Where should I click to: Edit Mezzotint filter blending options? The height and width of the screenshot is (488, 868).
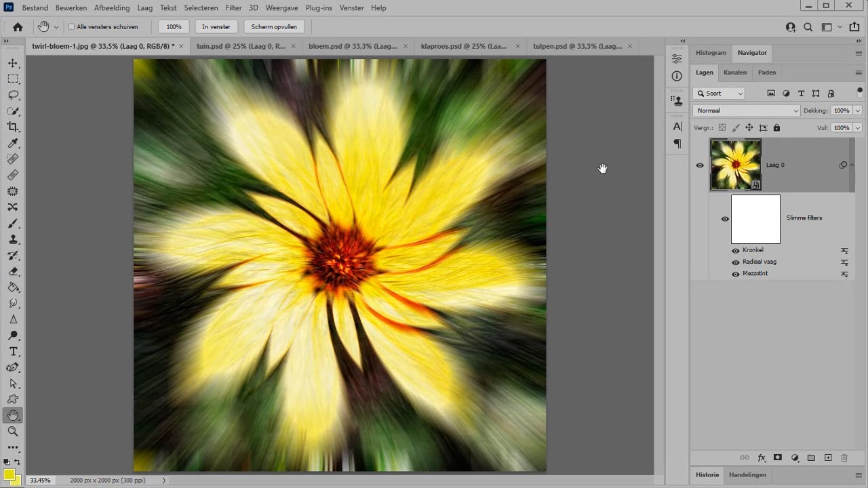(x=845, y=274)
